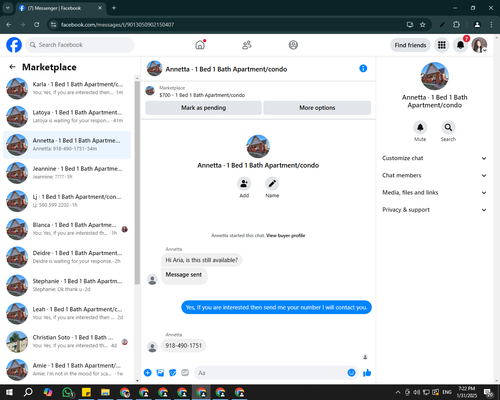Open Jeannine's apartment conversation
The height and width of the screenshot is (400, 500).
[x=67, y=173]
